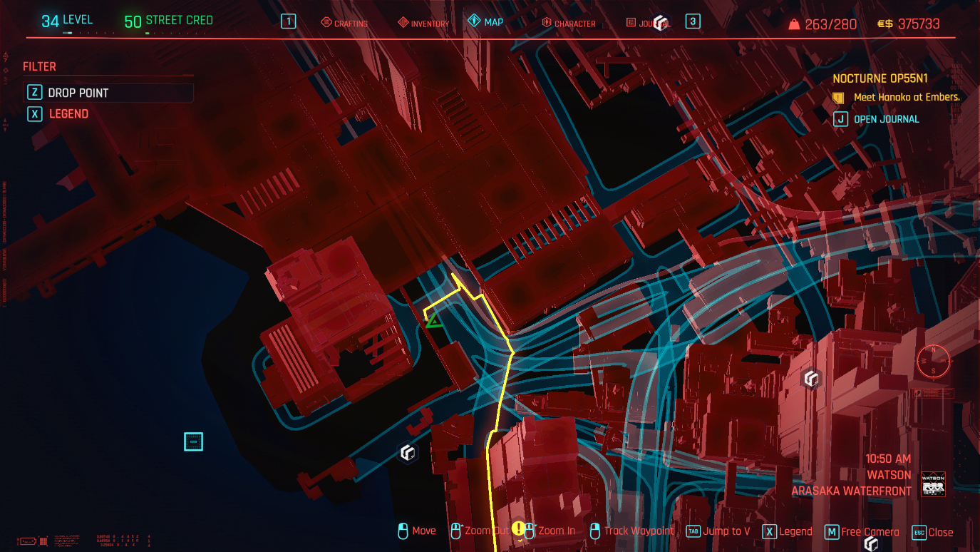The image size is (980, 552).
Task: Select the Map tab
Action: (485, 21)
